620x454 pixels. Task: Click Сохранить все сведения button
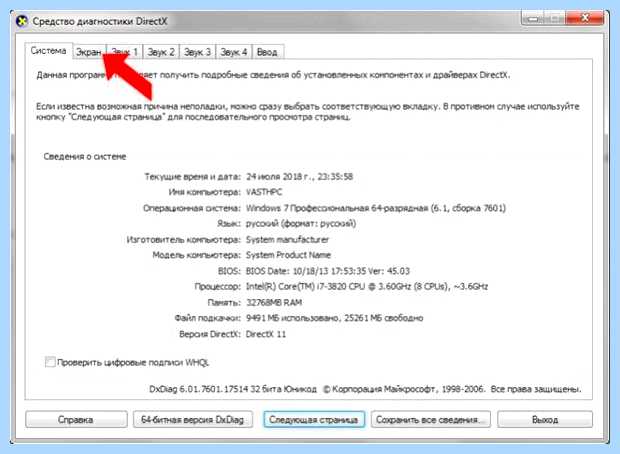431,419
